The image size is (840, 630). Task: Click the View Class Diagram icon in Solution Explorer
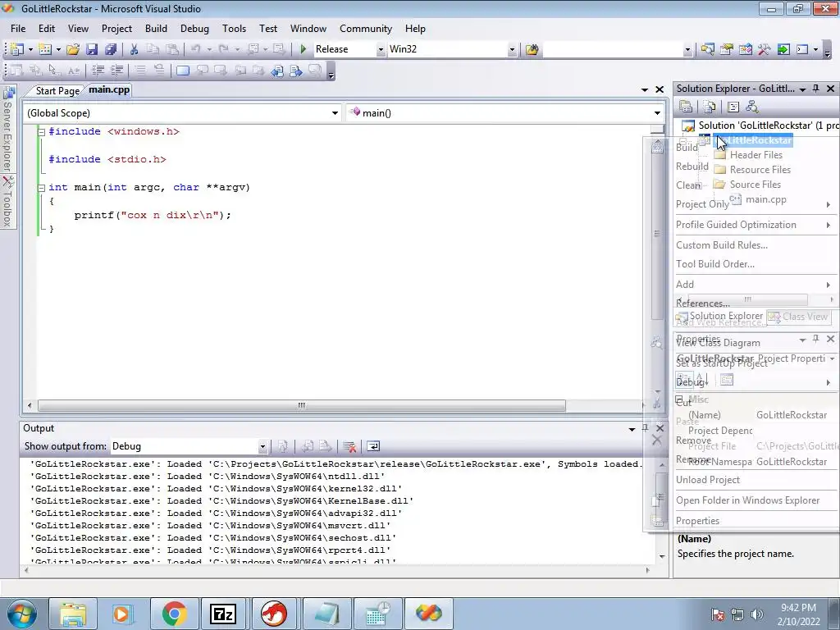(x=751, y=107)
